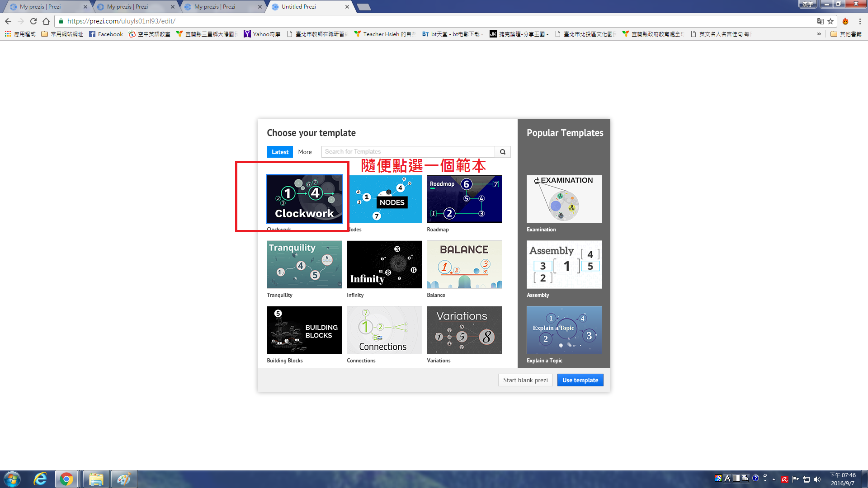Pick the Variations template thumbnail

464,330
